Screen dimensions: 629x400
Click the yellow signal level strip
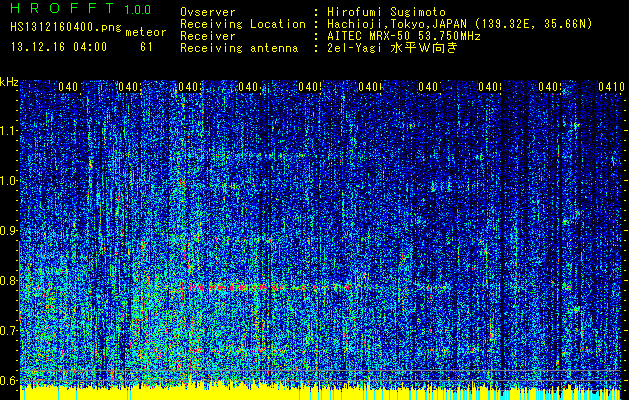click(320, 392)
